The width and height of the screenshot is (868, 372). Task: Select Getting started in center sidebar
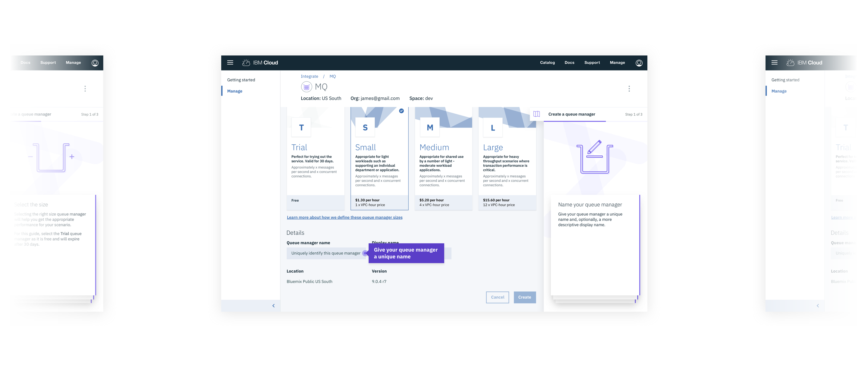(241, 80)
